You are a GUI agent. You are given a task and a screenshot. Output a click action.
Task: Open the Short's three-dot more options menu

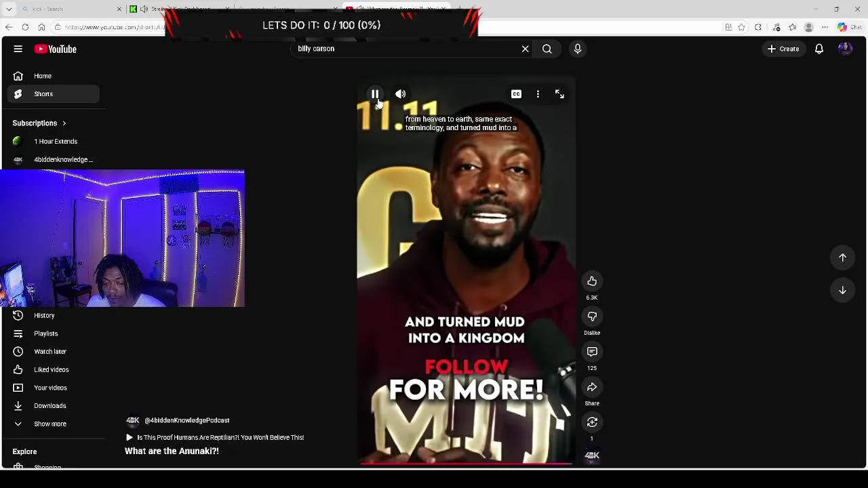coord(538,94)
